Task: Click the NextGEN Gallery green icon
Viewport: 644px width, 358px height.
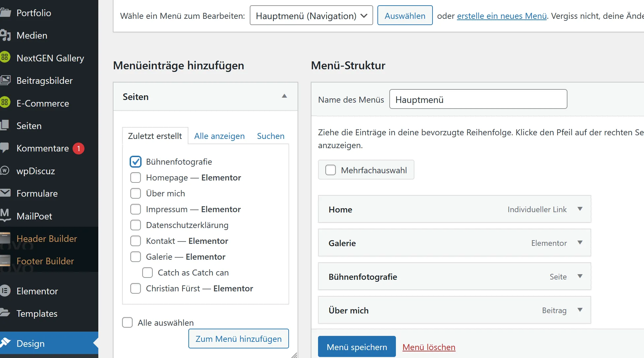Action: tap(5, 57)
